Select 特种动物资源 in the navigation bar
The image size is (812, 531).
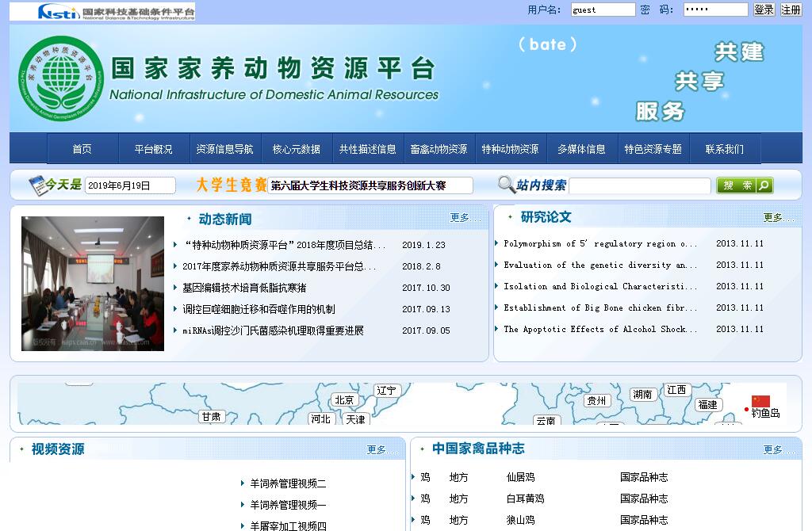(510, 149)
